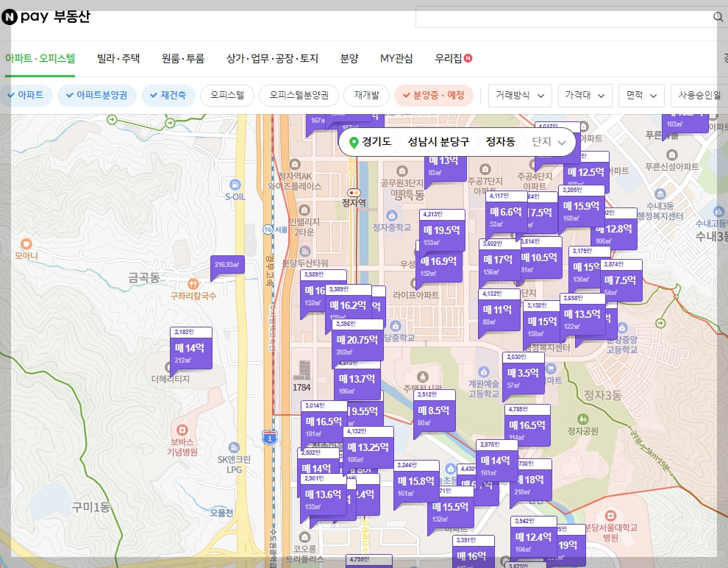The image size is (728, 568).
Task: Go to the 분양 tab
Action: (x=349, y=58)
